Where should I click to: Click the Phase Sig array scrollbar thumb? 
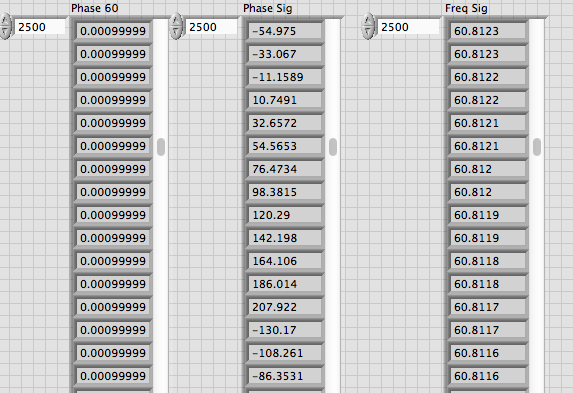(333, 147)
